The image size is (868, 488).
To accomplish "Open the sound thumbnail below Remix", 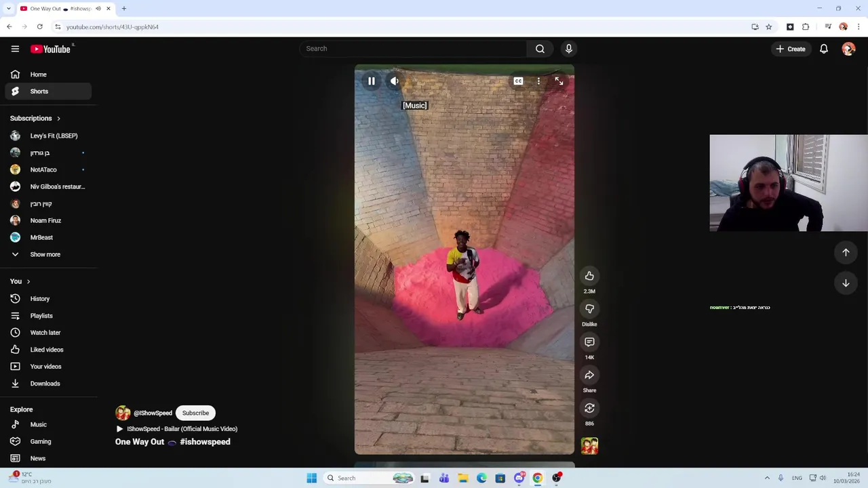I will tap(589, 446).
